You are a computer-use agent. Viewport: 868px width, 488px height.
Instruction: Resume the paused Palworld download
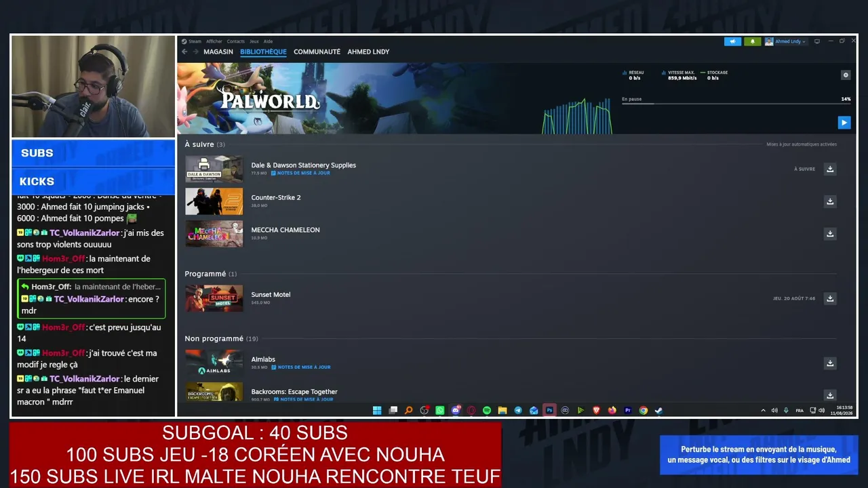pos(844,122)
